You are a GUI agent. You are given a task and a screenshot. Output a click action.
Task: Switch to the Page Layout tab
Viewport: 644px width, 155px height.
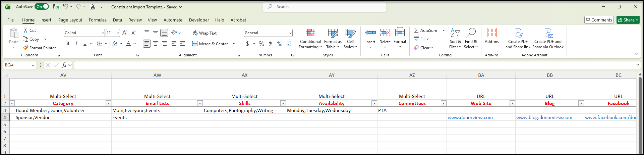coord(70,20)
